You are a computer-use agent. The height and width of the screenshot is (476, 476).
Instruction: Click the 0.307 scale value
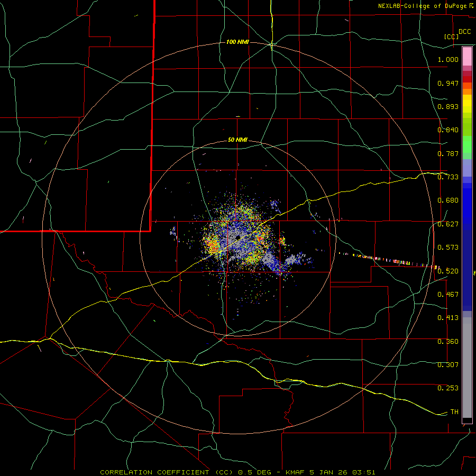click(x=448, y=365)
